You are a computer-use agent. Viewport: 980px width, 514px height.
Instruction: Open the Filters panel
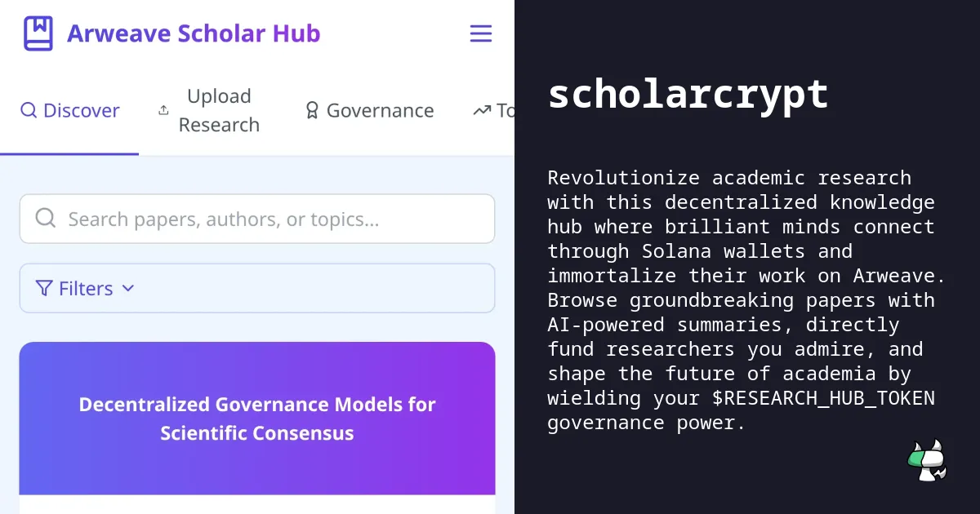tap(257, 288)
